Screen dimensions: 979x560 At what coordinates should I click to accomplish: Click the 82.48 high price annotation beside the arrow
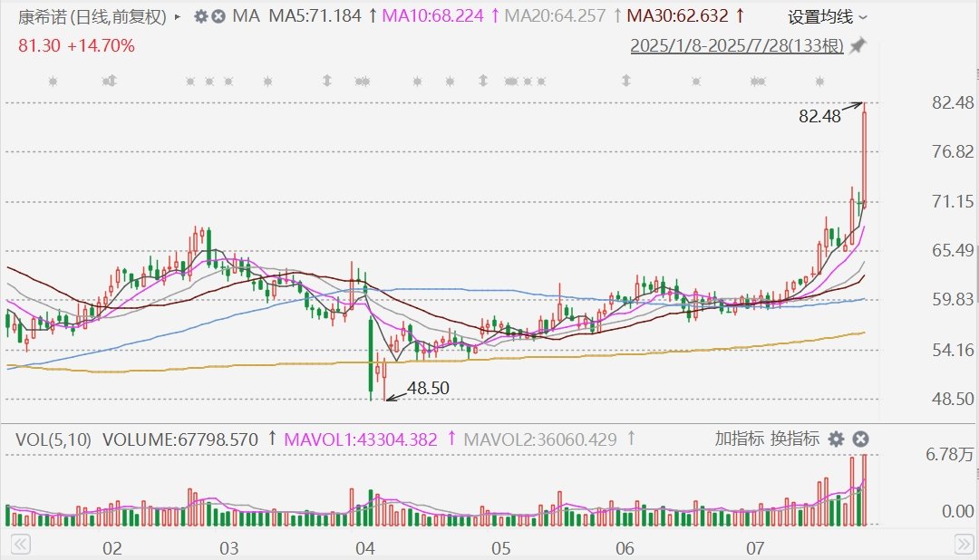click(819, 116)
